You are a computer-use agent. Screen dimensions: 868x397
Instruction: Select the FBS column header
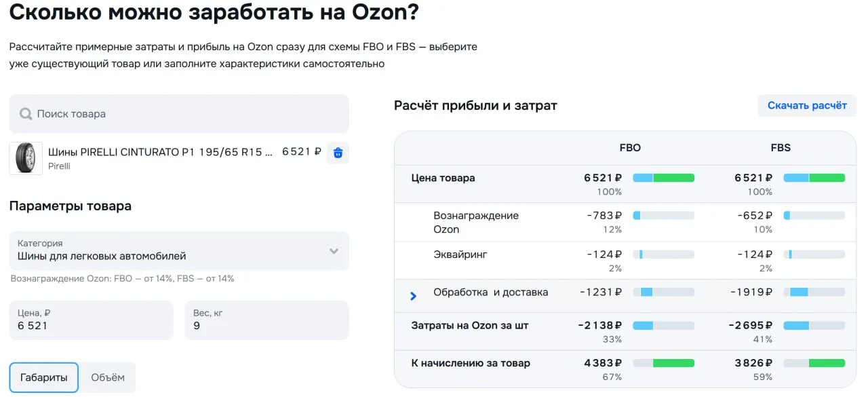[x=780, y=147]
